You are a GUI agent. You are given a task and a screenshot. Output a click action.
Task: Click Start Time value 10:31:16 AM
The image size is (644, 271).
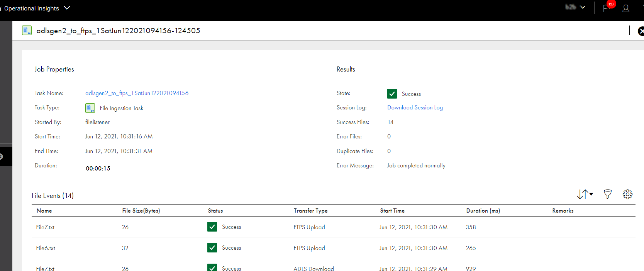tap(119, 136)
